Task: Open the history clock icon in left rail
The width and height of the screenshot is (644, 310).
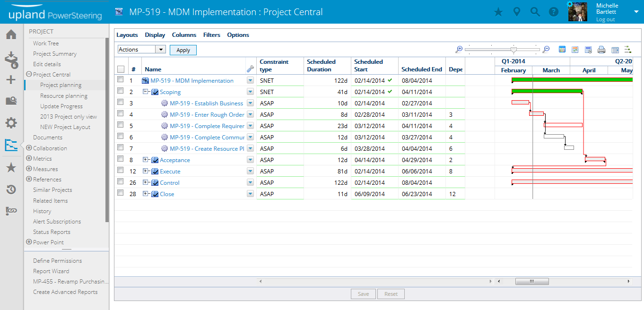Action: point(11,189)
